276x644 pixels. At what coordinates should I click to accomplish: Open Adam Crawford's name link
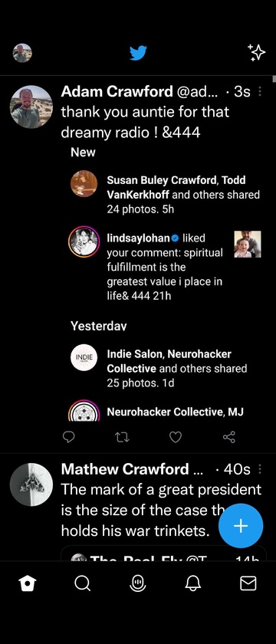point(117,91)
